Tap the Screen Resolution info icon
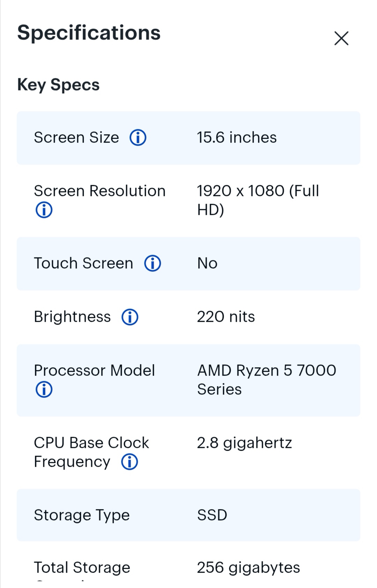377x588 pixels. [44, 210]
